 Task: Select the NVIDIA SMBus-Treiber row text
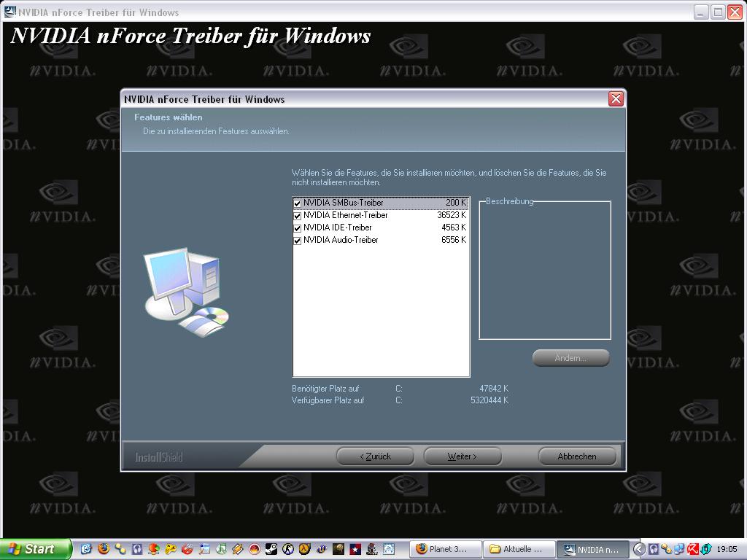click(x=343, y=203)
